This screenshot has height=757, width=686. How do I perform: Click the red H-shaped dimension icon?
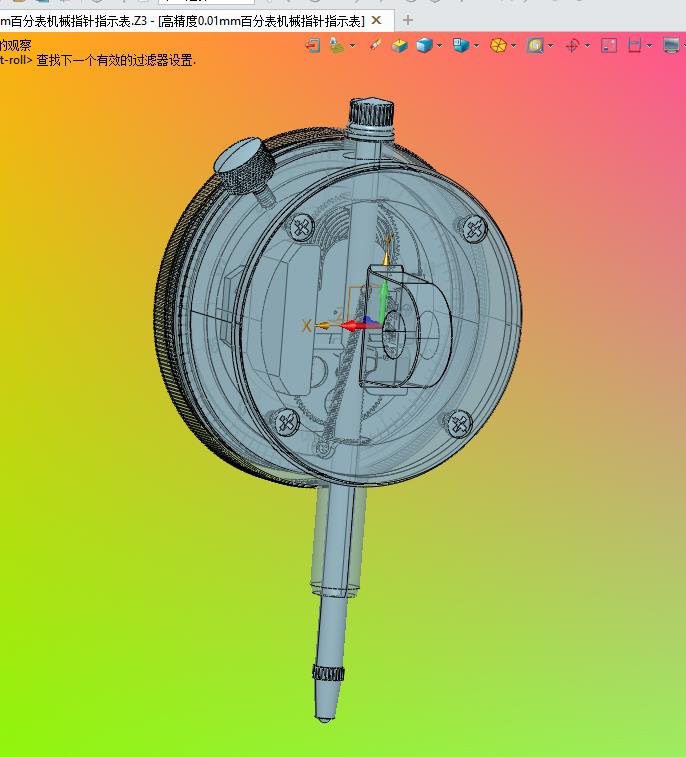coord(634,45)
